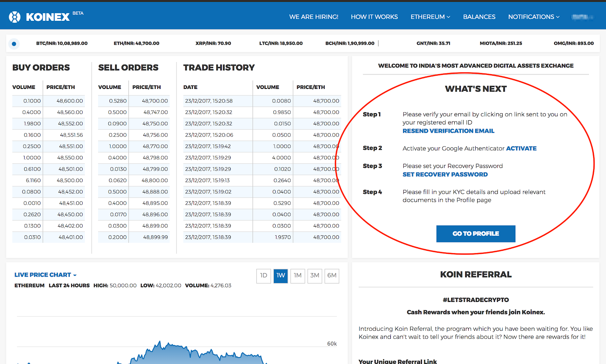Click buy order priced 48,560.00

[70, 112]
